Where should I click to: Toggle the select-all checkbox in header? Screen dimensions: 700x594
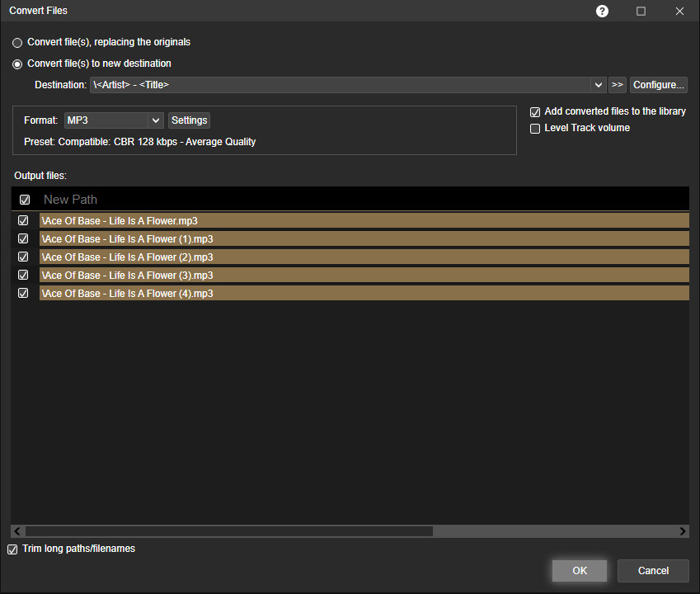25,200
